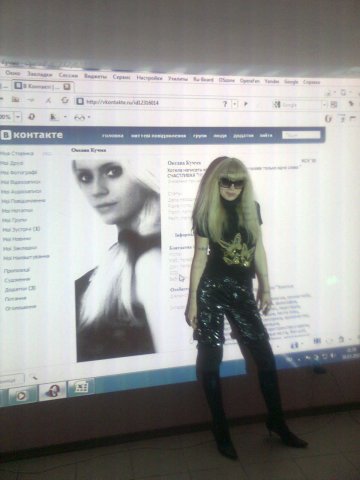Expand the dropdown beside the glasses icon

[88, 118]
